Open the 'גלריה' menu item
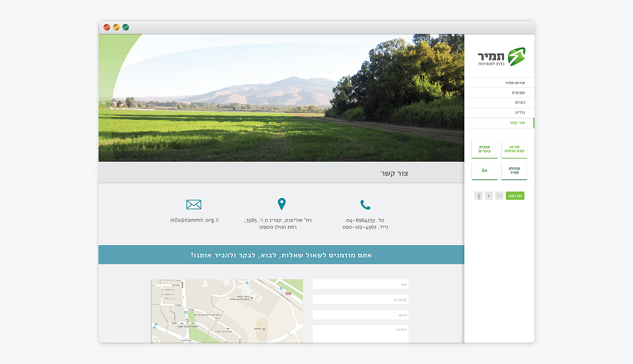Viewport: 633px width, 364px height. tap(499, 112)
